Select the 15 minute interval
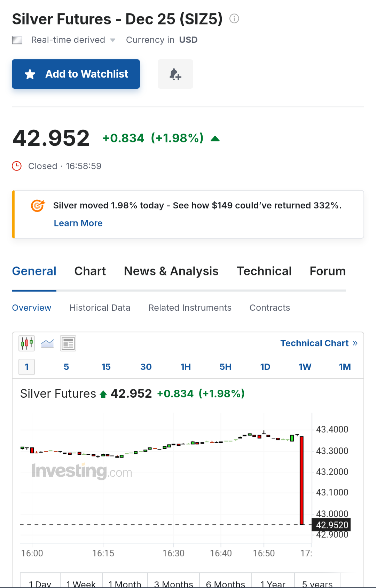The height and width of the screenshot is (588, 376). [x=106, y=367]
